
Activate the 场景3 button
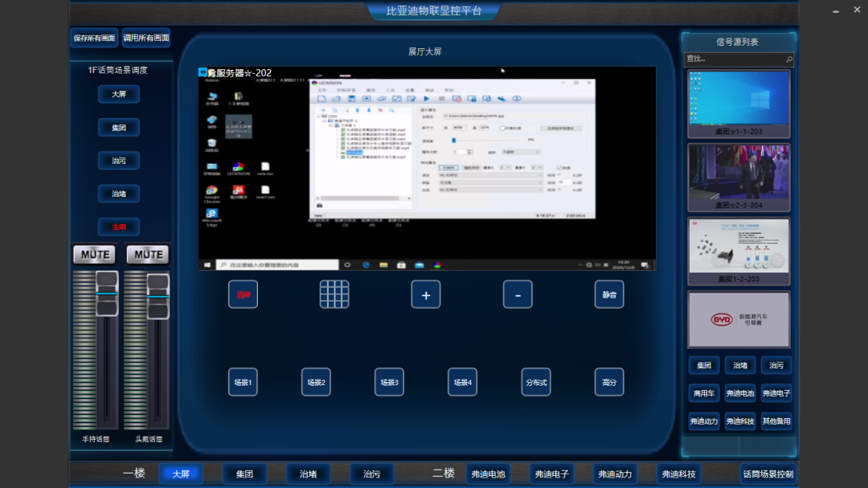click(x=389, y=382)
